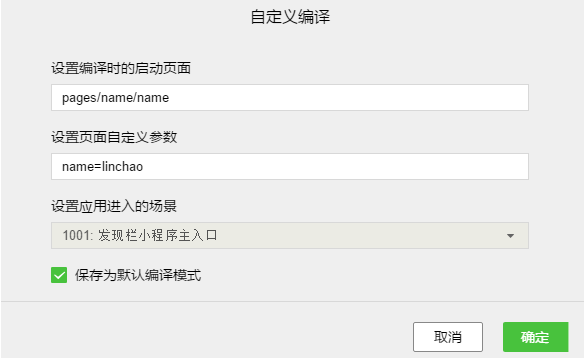Viewport: 584px width, 363px height.
Task: Click the 自定义编译 dialog title
Action: pos(290,17)
